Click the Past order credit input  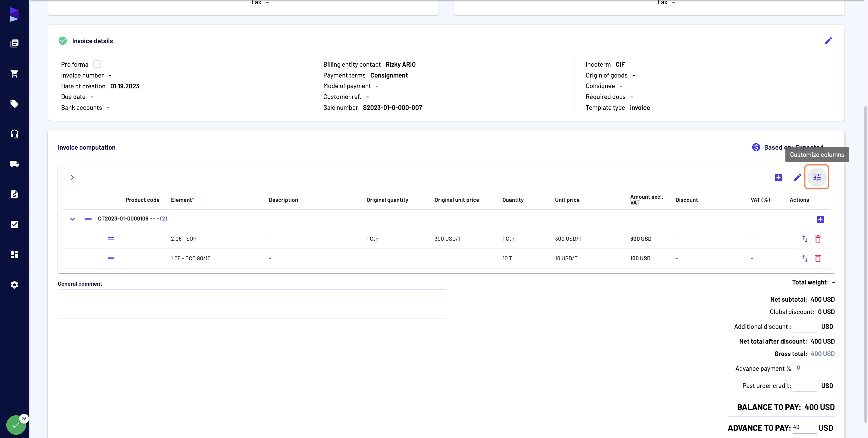[x=805, y=386]
